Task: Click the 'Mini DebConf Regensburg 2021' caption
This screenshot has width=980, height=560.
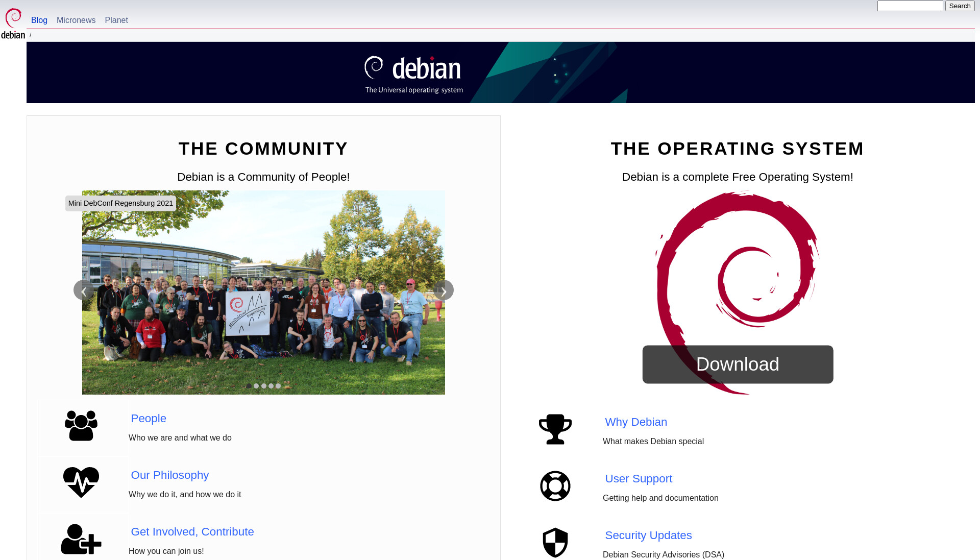Action: (x=120, y=203)
